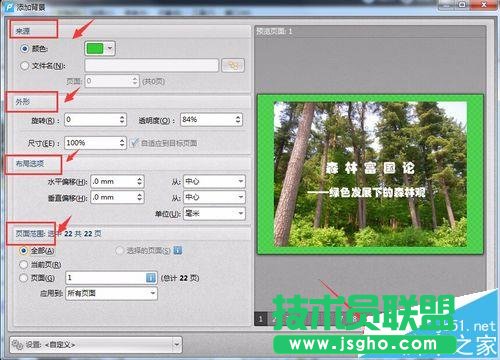Click the 文件名 file path input field
The width and height of the screenshot is (500, 360).
[x=152, y=65]
